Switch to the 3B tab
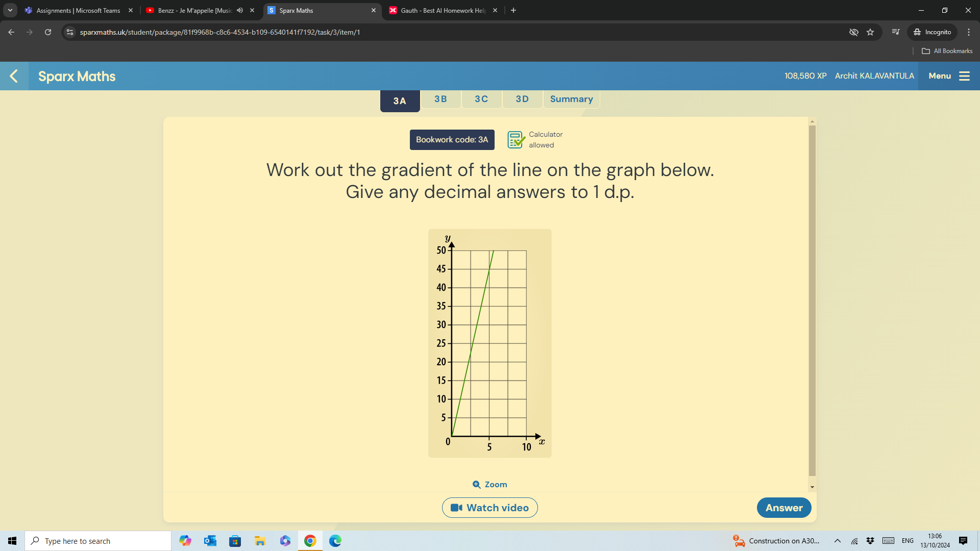Image resolution: width=980 pixels, height=551 pixels. pyautogui.click(x=440, y=99)
